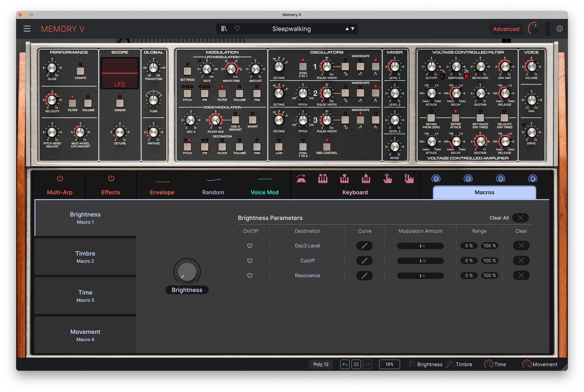Change the Osc3 Level destination
Image resolution: width=584 pixels, height=392 pixels.
[307, 246]
